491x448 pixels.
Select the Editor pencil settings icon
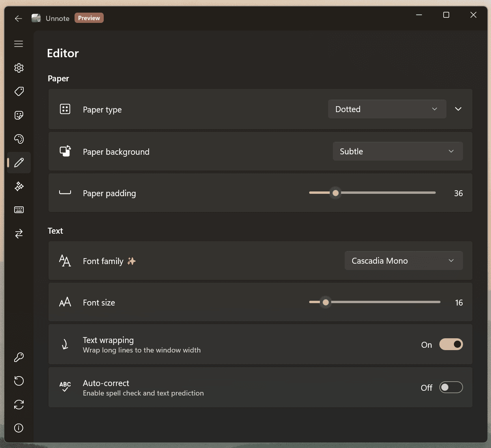(x=19, y=162)
